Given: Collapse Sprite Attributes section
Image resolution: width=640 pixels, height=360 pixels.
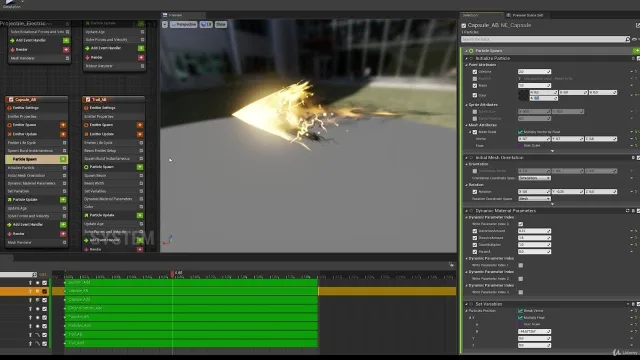Looking at the screenshot, I should [467, 105].
